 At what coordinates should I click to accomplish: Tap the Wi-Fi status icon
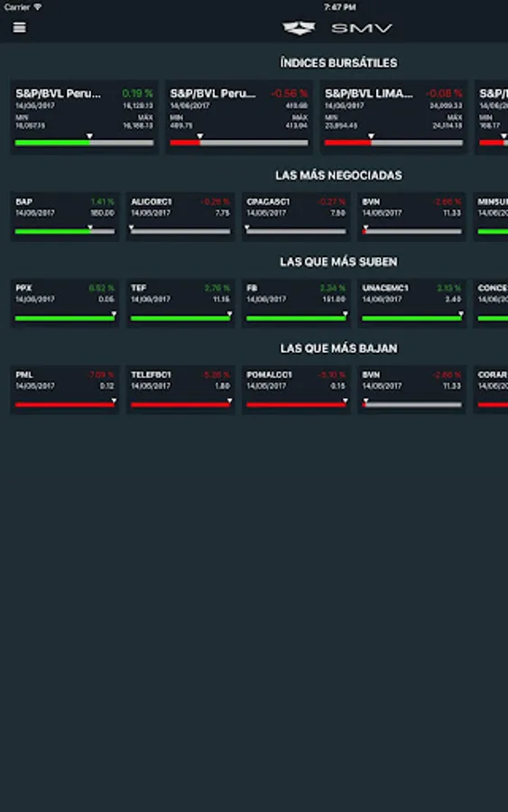37,6
